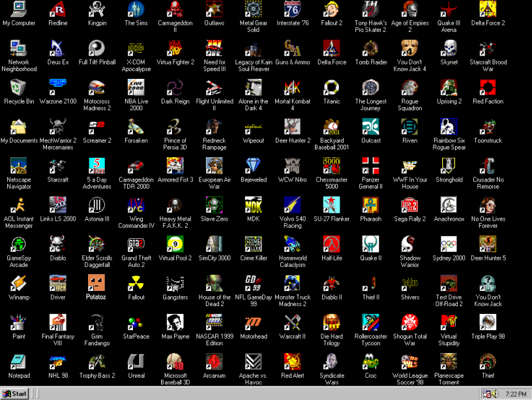Click the Metal Gear Solid icon
Screen dimensions: 532x400
coord(254,9)
